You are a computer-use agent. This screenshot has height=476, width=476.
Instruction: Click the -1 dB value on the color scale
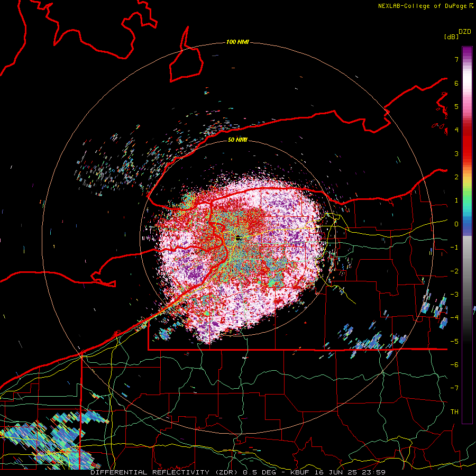pos(454,247)
